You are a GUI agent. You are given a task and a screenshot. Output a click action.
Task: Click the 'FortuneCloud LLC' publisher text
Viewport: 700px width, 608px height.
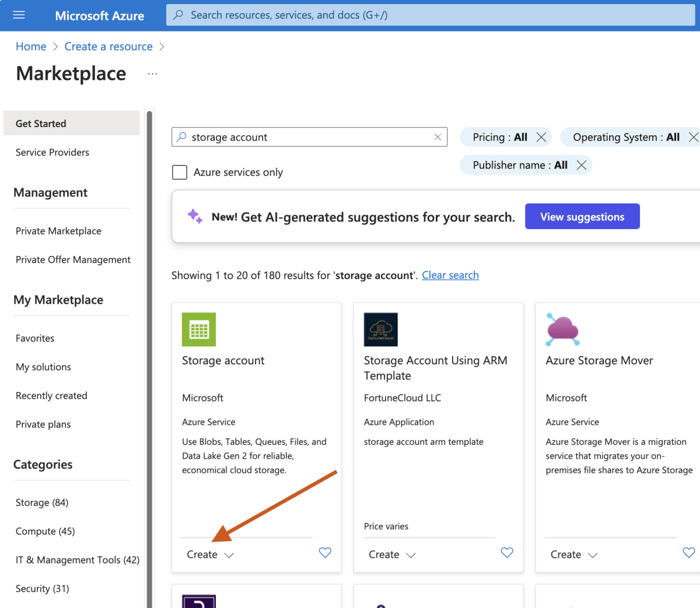(402, 398)
